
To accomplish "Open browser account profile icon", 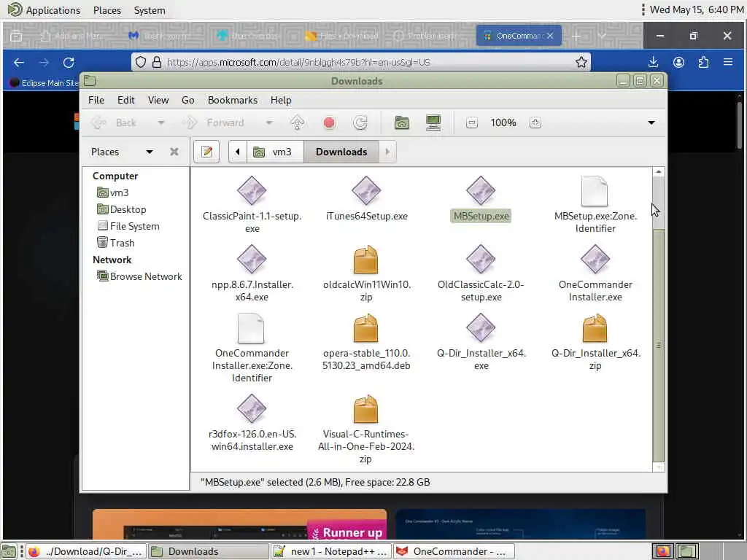I will tap(679, 62).
